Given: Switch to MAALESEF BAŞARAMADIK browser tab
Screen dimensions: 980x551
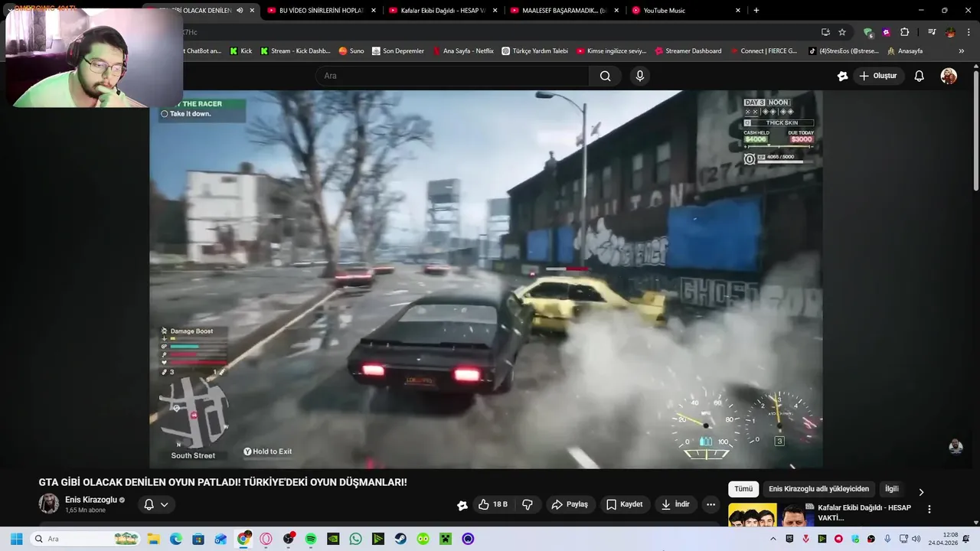Looking at the screenshot, I should click(x=564, y=11).
